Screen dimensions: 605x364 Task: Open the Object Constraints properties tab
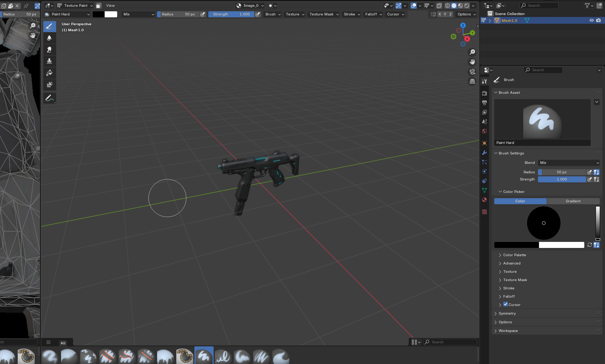484,181
